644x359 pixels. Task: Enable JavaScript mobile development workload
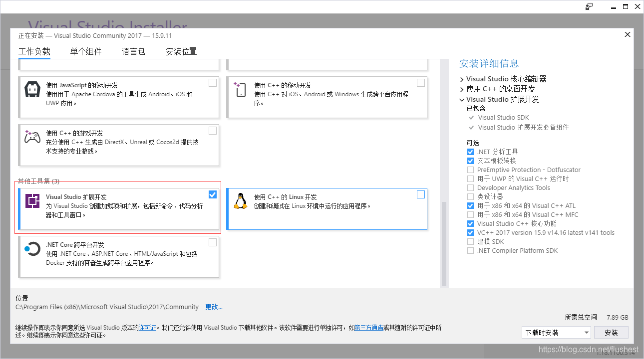coord(213,83)
